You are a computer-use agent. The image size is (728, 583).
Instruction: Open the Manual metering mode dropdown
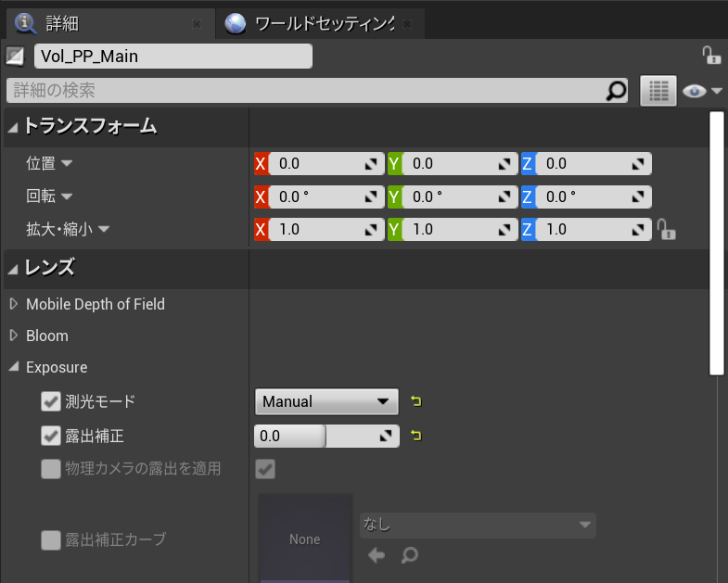[326, 401]
